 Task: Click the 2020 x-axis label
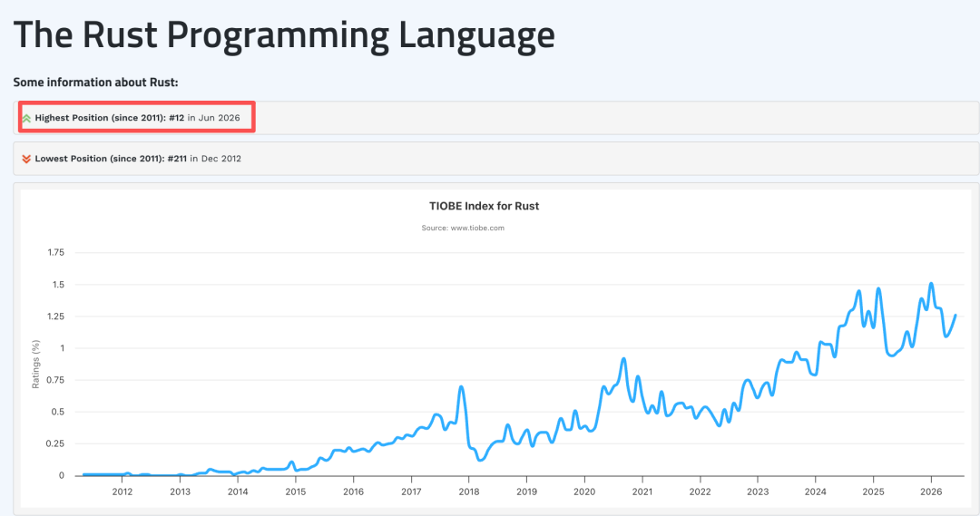584,492
